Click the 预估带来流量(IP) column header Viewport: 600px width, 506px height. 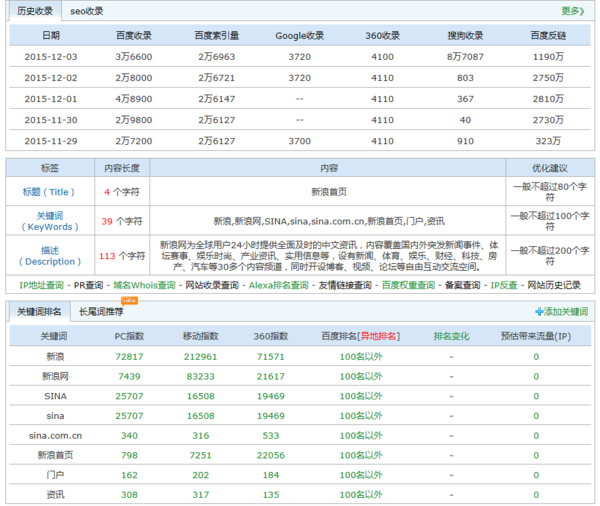tap(536, 336)
